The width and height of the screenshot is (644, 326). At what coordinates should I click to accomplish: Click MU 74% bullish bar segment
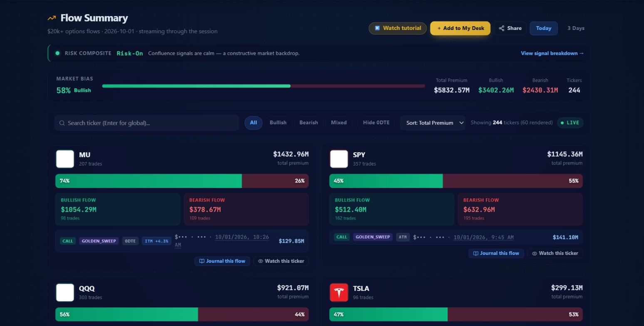point(149,181)
